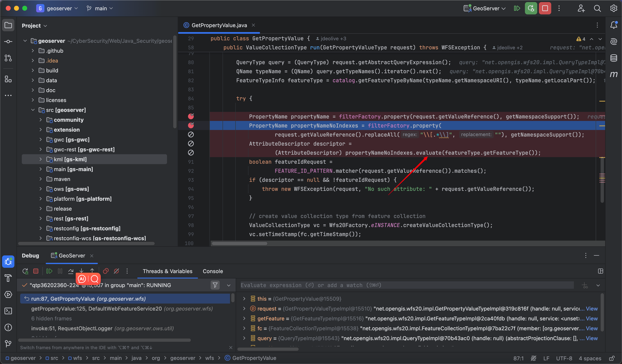Image resolution: width=622 pixels, height=364 pixels.
Task: Switch to the Threads & Variables tab
Action: pyautogui.click(x=167, y=271)
